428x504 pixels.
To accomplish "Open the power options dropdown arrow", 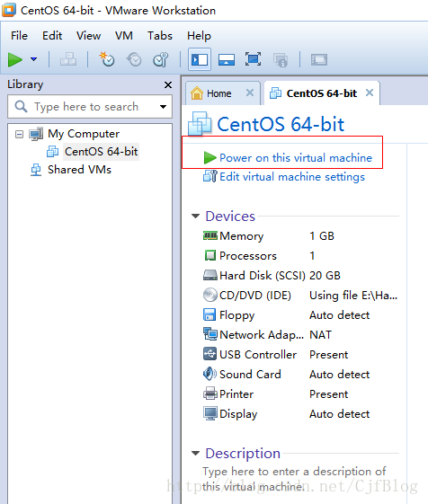I will coord(34,59).
